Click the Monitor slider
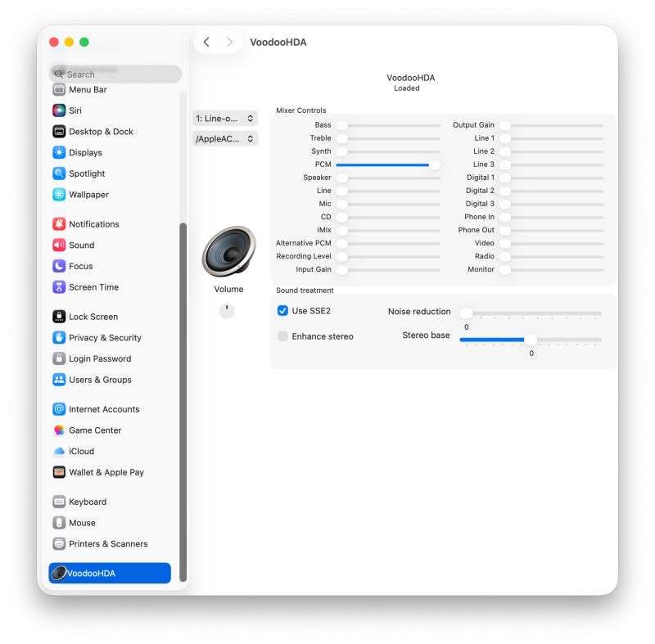Viewport: 655px width, 644px height. (551, 270)
